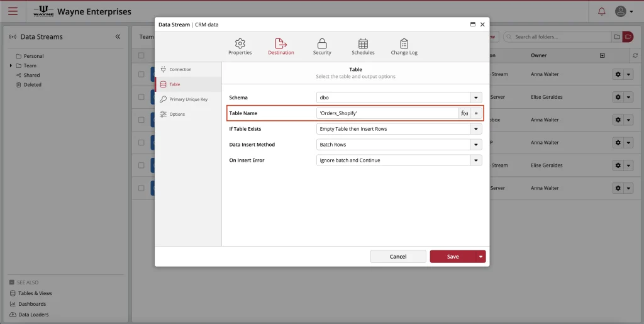Click the Wayne Enterprises logo

point(43,11)
